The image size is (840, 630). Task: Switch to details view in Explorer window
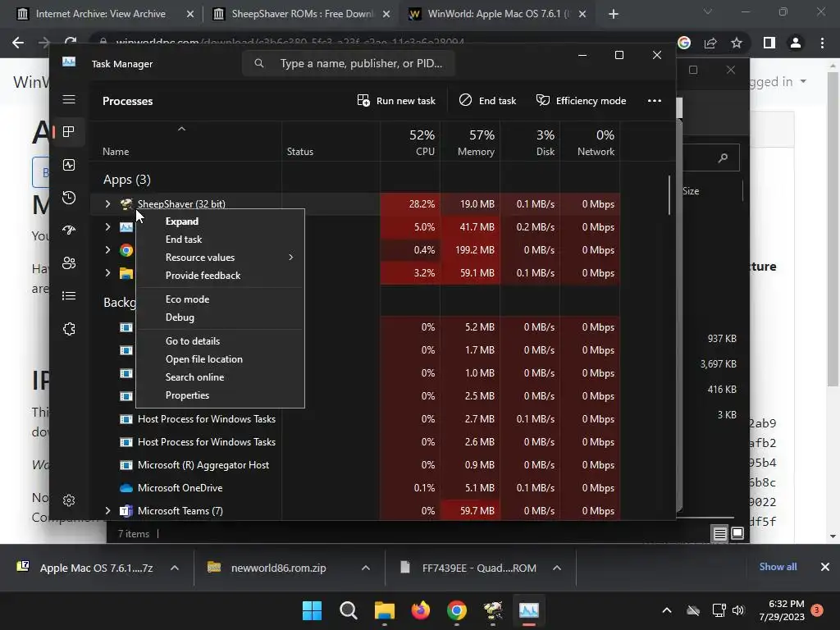(x=719, y=533)
